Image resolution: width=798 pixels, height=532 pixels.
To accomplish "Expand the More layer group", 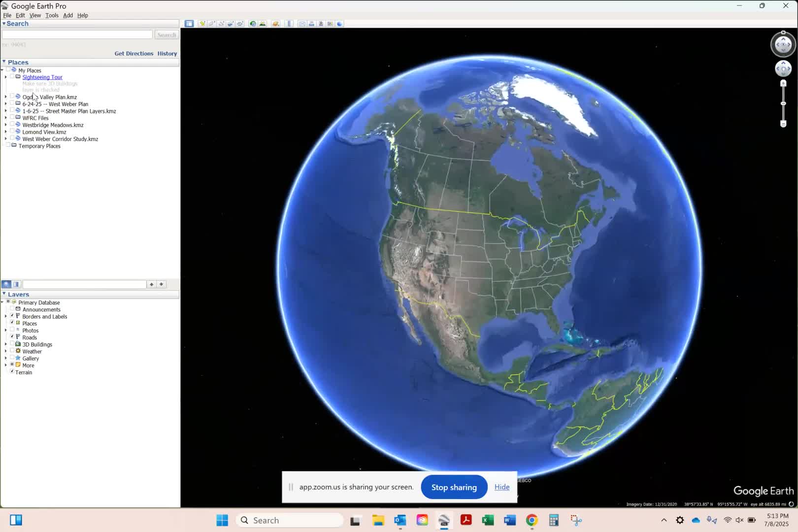I will (x=5, y=365).
